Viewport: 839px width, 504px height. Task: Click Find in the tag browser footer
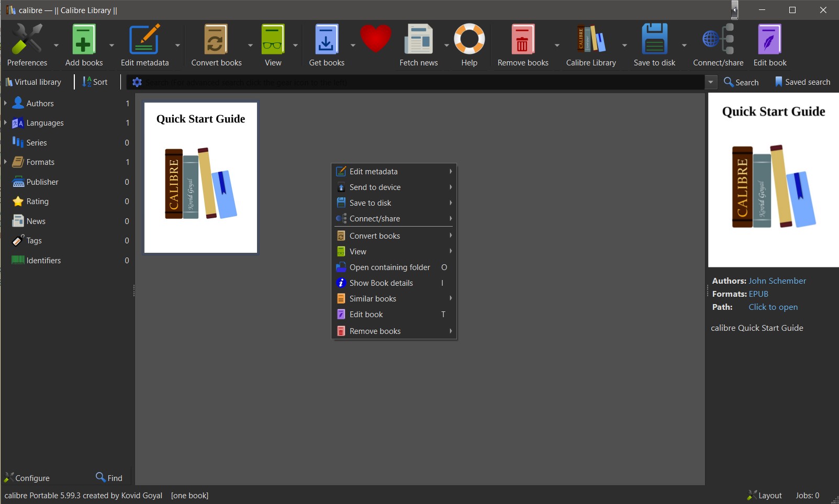(x=109, y=478)
